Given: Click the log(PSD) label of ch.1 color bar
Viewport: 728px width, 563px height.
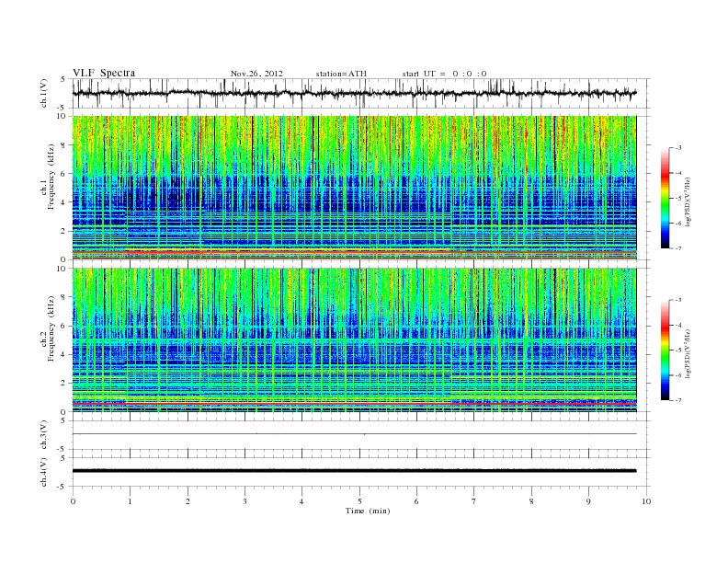Looking at the screenshot, I should (x=688, y=202).
